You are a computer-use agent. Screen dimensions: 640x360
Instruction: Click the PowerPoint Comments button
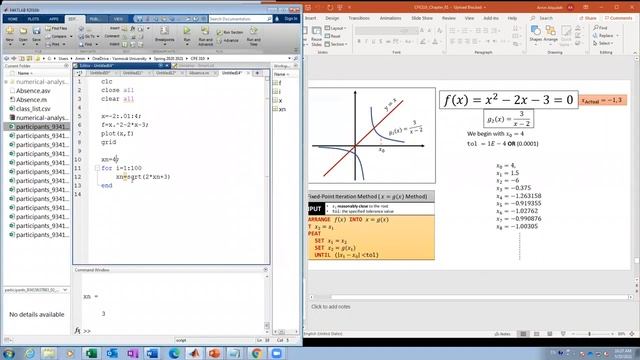(618, 18)
